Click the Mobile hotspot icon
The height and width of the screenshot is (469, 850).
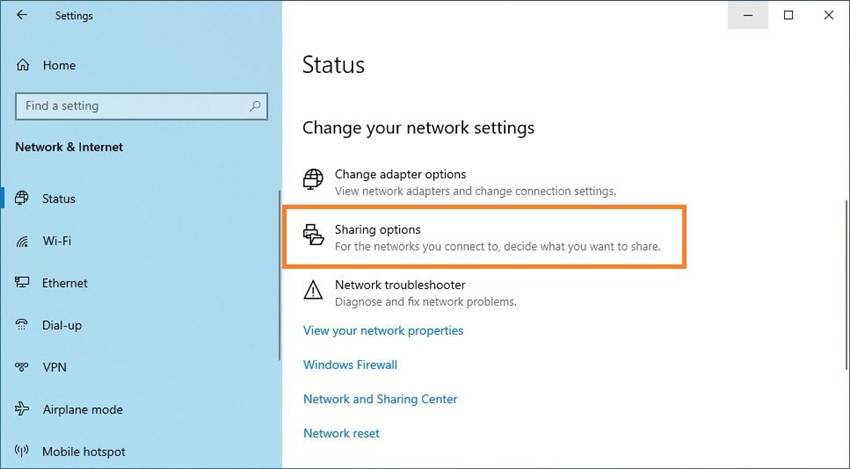pyautogui.click(x=23, y=451)
